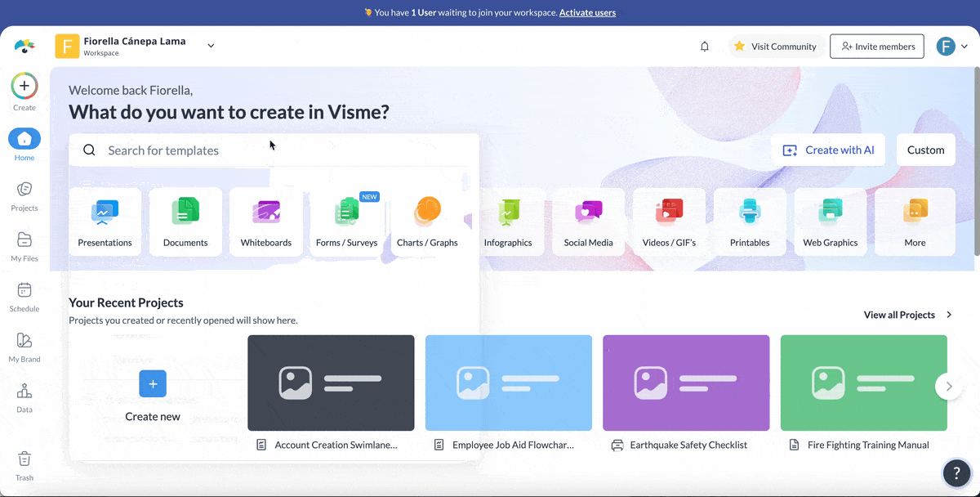The width and height of the screenshot is (980, 497).
Task: Select the Charts / Graphs icon
Action: pyautogui.click(x=426, y=221)
